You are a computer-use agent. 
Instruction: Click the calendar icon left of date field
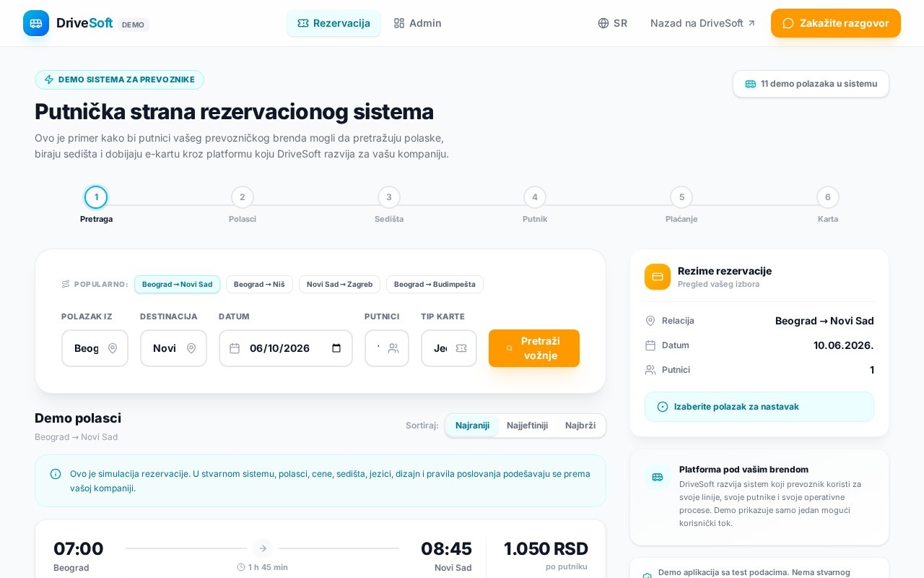[235, 348]
